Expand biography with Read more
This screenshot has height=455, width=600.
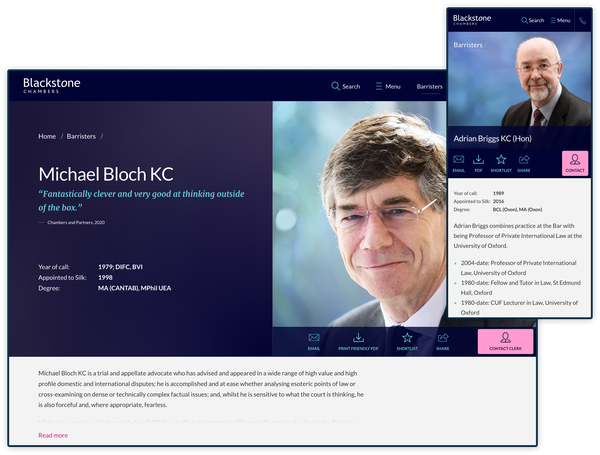pyautogui.click(x=53, y=435)
